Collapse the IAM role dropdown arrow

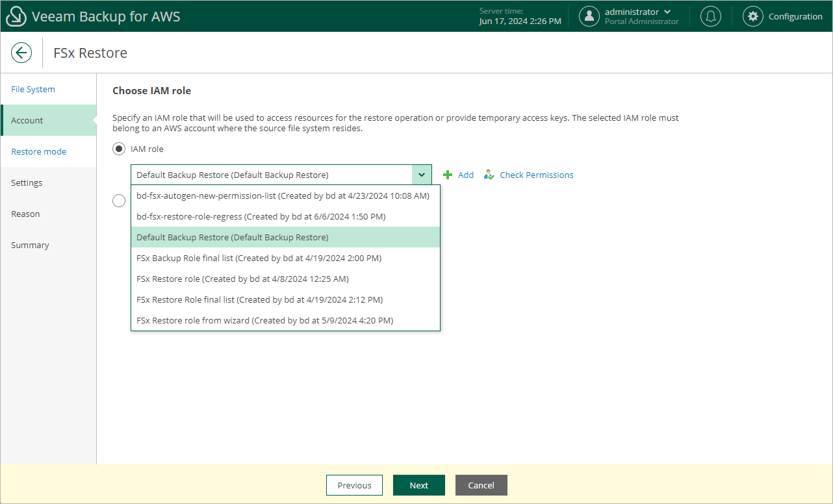422,175
